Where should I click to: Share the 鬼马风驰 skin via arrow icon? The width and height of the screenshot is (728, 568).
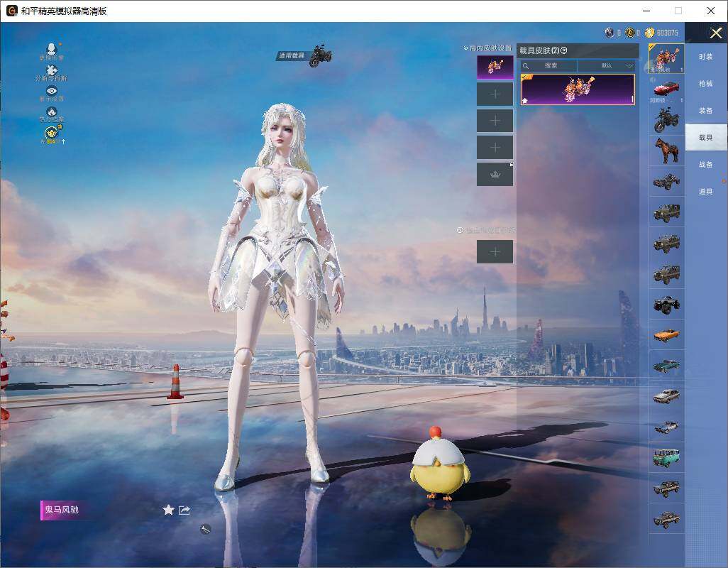click(184, 510)
